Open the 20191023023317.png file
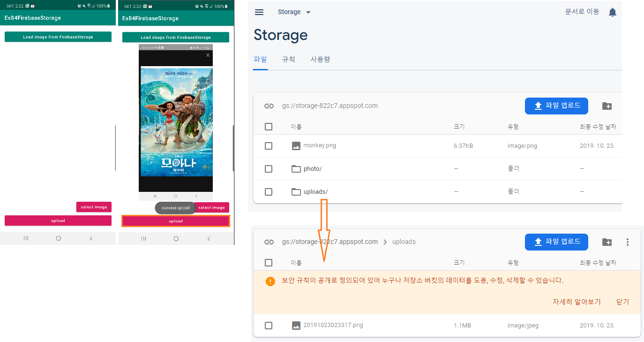The height and width of the screenshot is (342, 644). [x=333, y=325]
